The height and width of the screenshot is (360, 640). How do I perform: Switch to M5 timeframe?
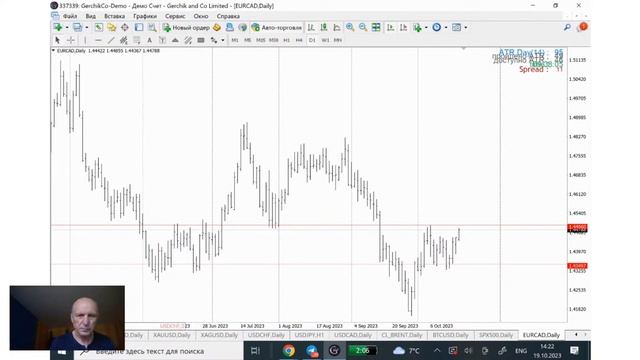(247, 40)
